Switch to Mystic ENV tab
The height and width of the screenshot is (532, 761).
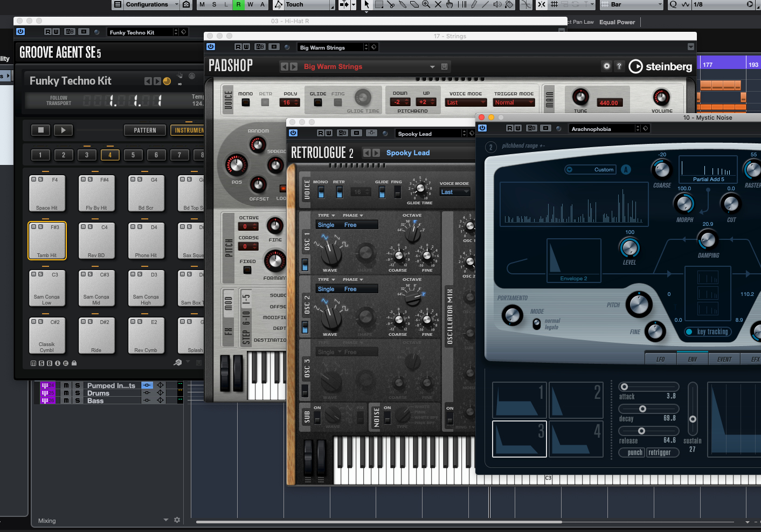coord(693,359)
